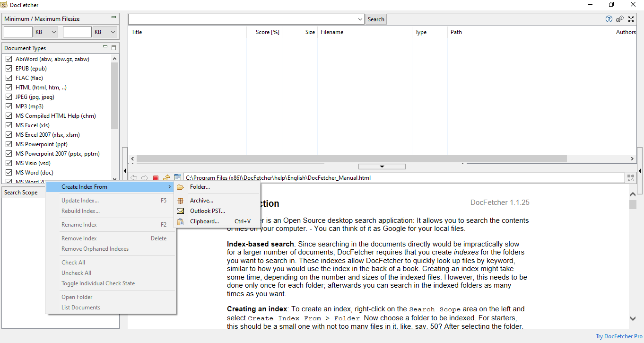Click the red Stop icon in preview bar
Screen dimensions: 644x343
(156, 178)
